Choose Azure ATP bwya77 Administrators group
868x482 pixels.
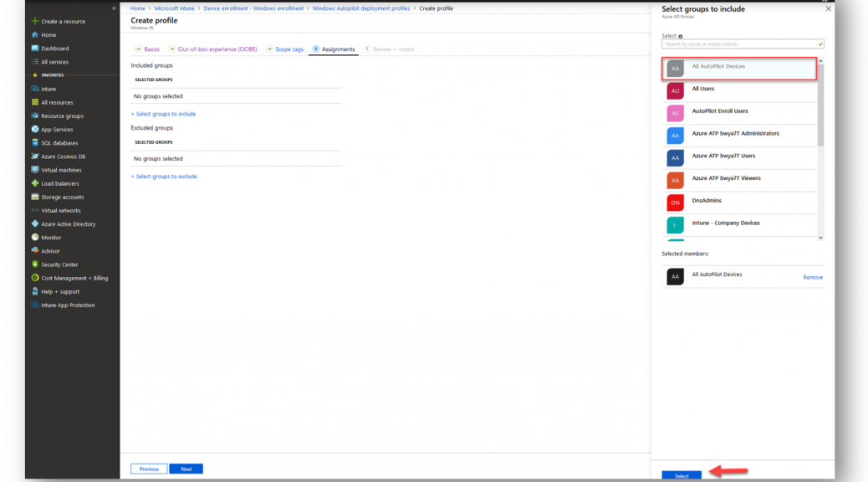[x=739, y=136]
